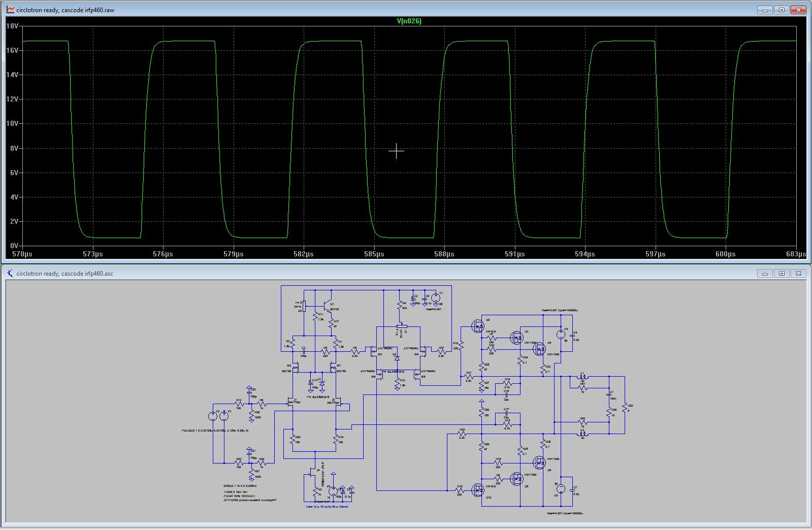Viewport: 812px width, 530px height.
Task: Select inductor L1 symbol
Action: pos(582,377)
